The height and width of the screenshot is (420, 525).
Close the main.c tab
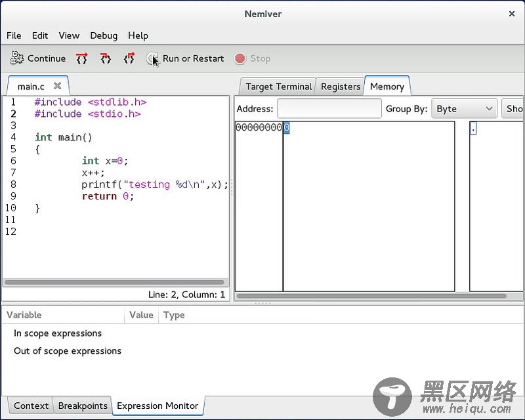(x=57, y=86)
